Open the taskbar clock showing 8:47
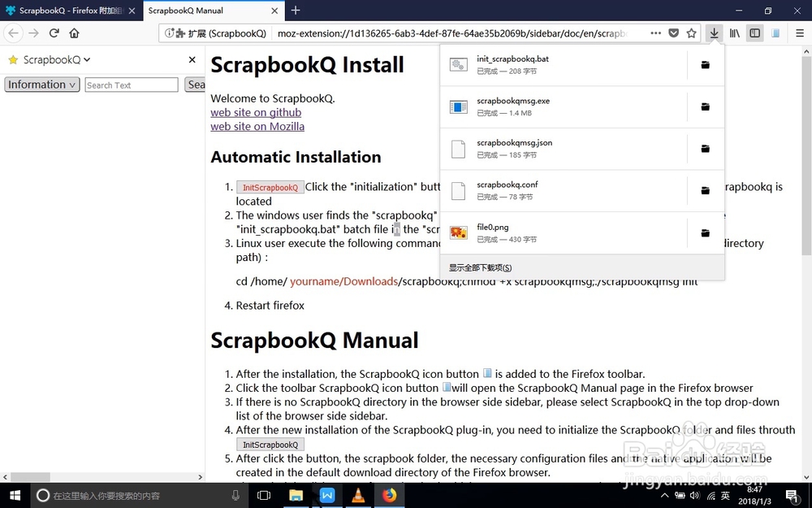 (x=754, y=496)
